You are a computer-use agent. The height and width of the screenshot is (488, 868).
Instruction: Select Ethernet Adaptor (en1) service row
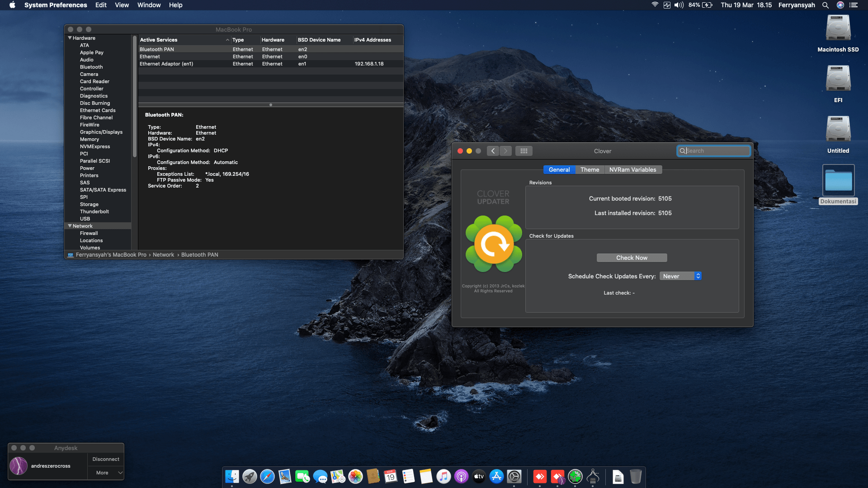[271, 64]
